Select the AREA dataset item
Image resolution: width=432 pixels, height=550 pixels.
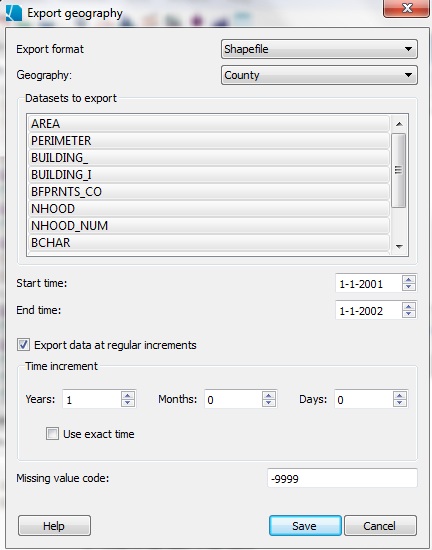209,124
